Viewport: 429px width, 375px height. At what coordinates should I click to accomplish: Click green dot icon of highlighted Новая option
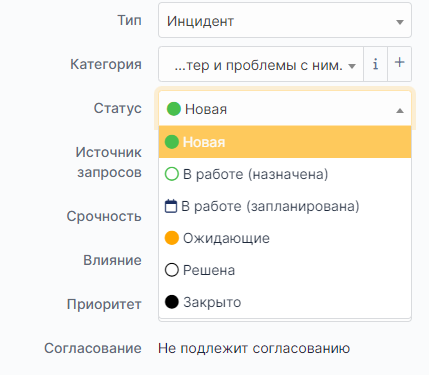pos(172,142)
